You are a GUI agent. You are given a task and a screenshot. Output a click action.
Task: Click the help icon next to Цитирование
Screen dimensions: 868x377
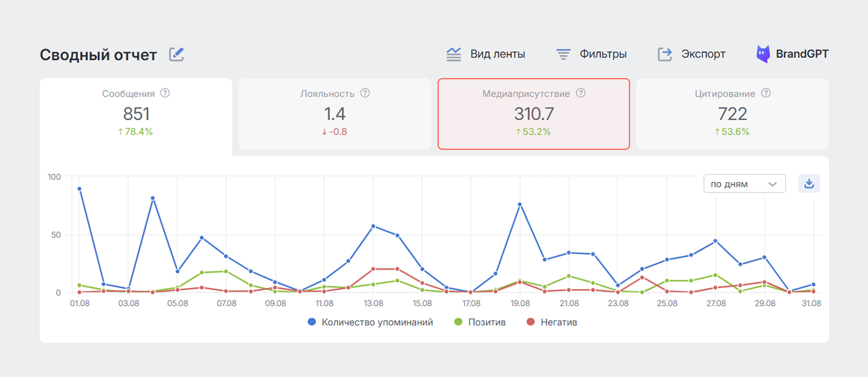tap(766, 93)
